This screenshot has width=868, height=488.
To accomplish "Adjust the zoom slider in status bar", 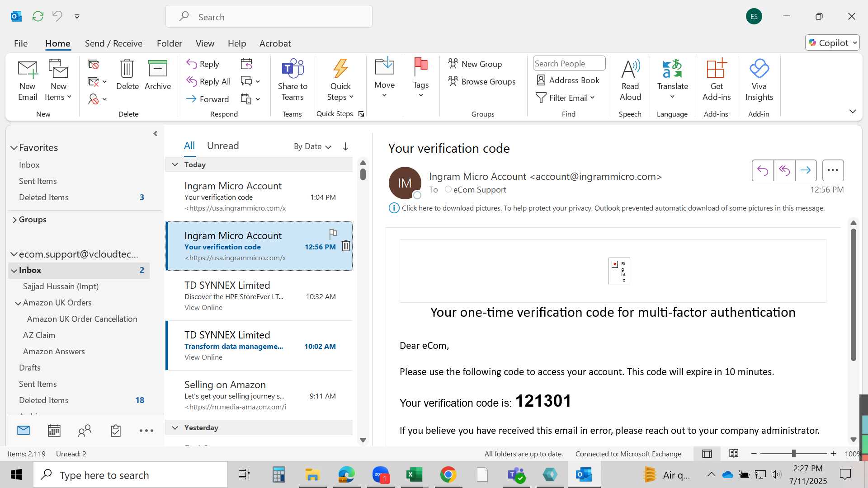I will pyautogui.click(x=793, y=454).
